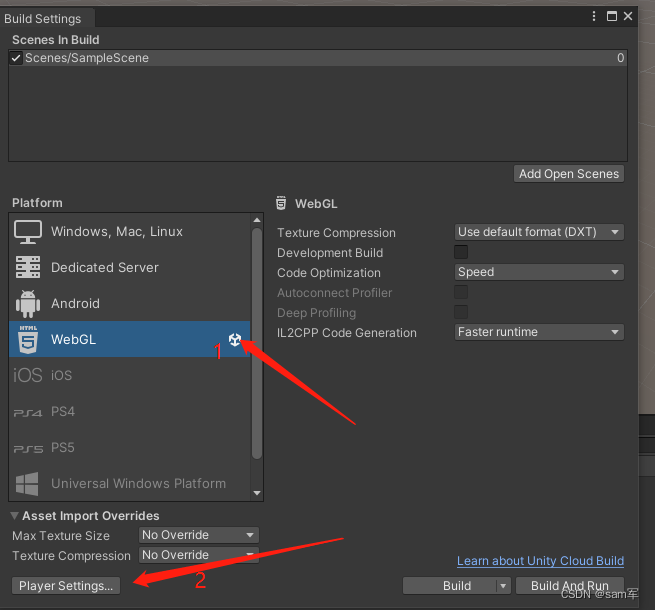This screenshot has height=610, width=655.
Task: Click the PS5 platform logo
Action: (x=28, y=449)
